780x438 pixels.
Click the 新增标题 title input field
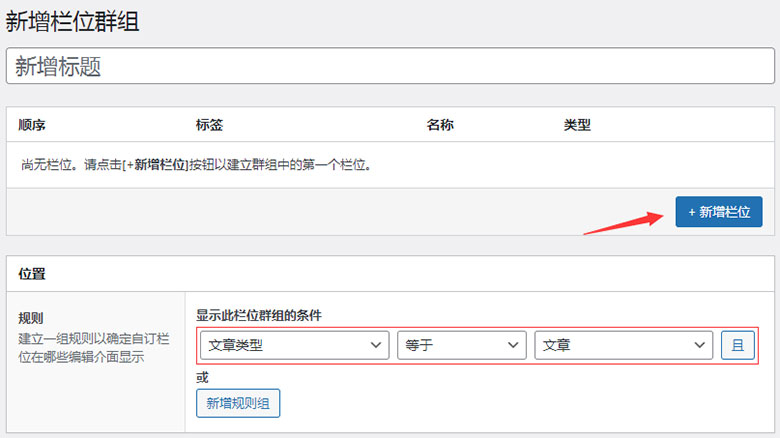tap(389, 67)
